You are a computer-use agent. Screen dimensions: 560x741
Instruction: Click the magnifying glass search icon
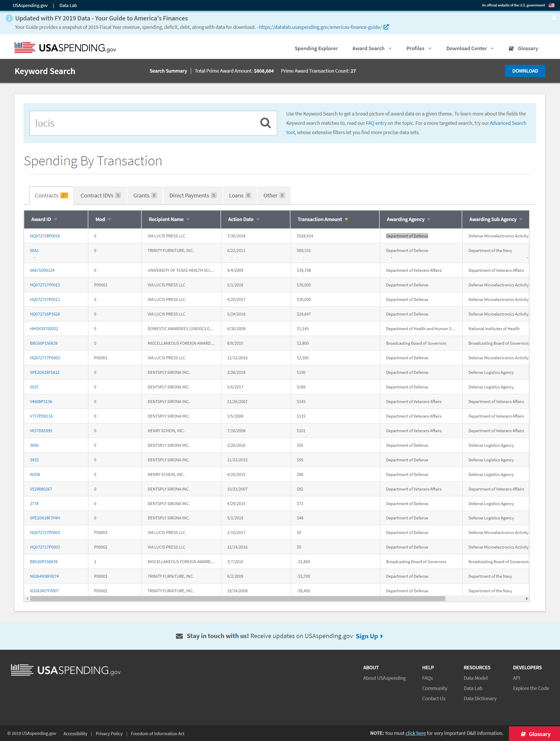click(x=265, y=123)
